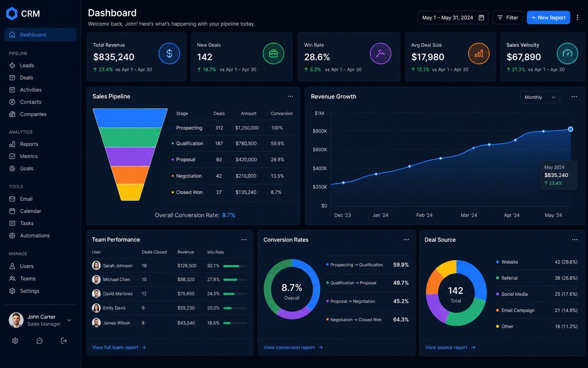Expand John Carter's profile menu chevron

[x=69, y=320]
